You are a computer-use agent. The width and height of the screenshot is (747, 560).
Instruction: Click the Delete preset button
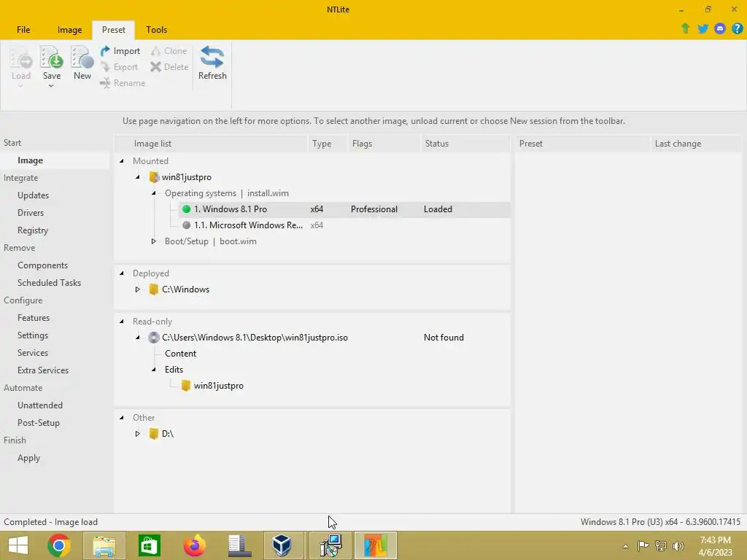tap(169, 67)
